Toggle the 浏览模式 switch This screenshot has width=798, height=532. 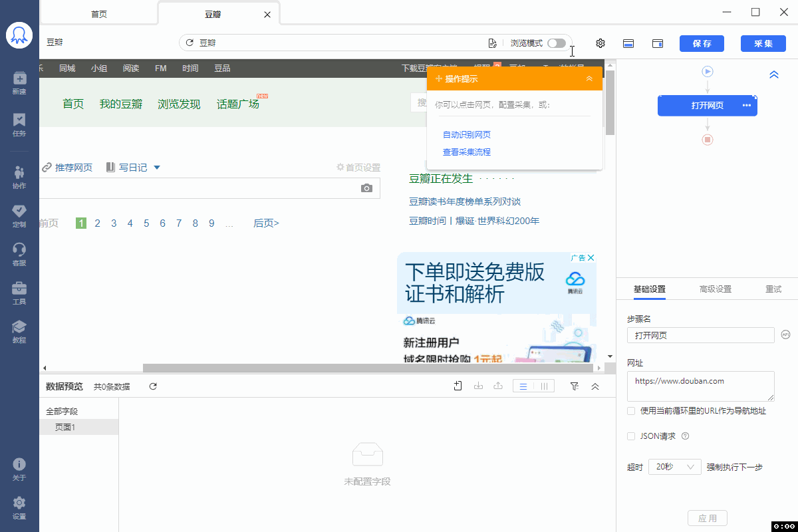pyautogui.click(x=557, y=43)
